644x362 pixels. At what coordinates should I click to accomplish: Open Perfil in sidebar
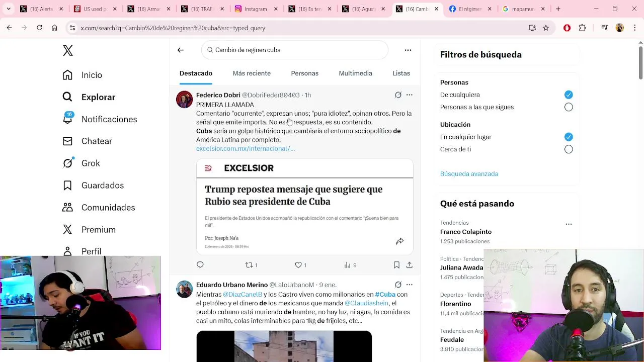click(x=82, y=251)
